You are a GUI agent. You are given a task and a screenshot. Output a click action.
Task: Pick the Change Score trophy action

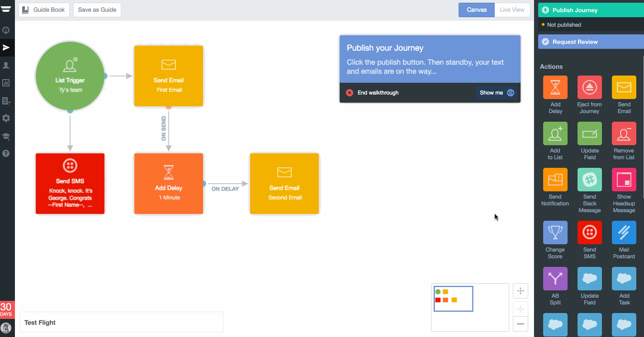555,233
